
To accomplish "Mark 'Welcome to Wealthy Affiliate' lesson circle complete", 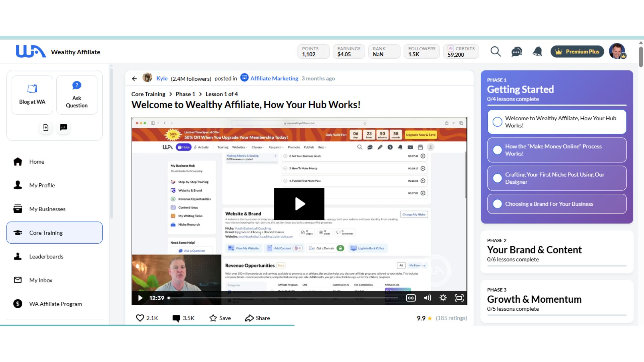I will pos(497,122).
